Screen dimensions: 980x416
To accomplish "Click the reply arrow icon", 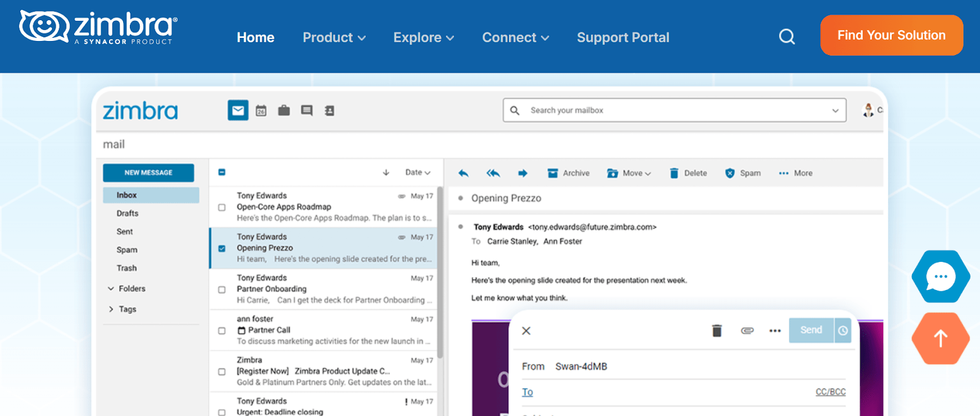I will (464, 173).
